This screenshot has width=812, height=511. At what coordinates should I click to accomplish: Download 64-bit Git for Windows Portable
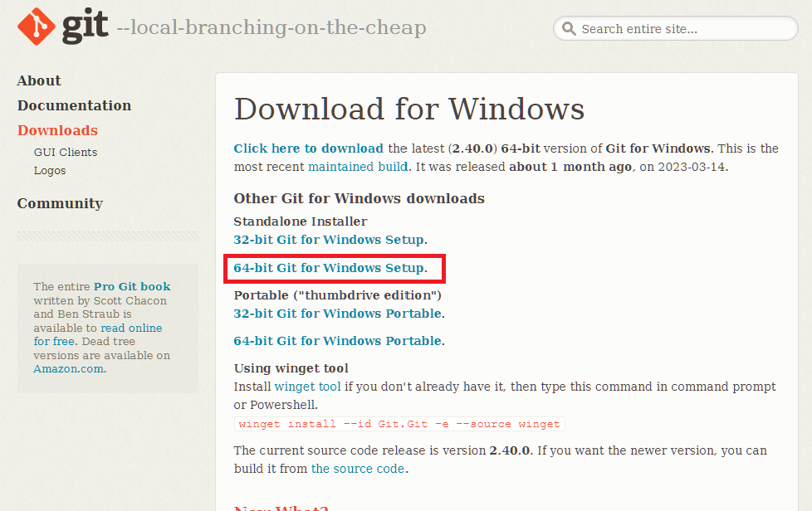338,341
